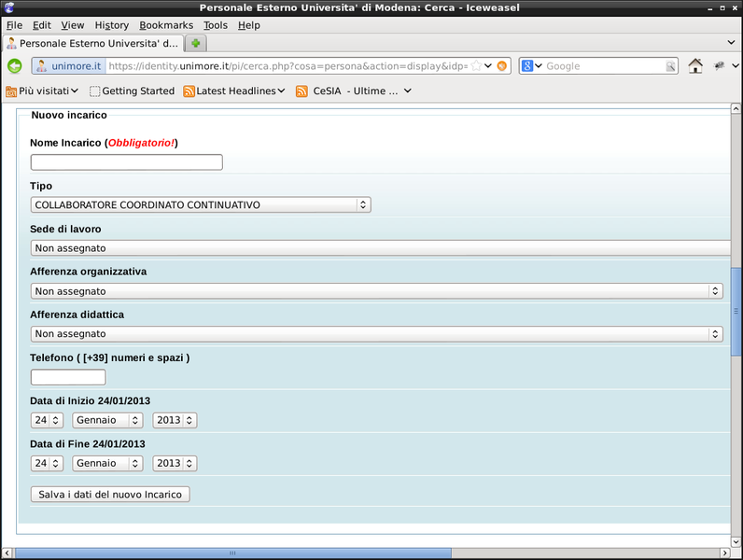
Task: Open the Data di Fine year selector
Action: point(175,463)
